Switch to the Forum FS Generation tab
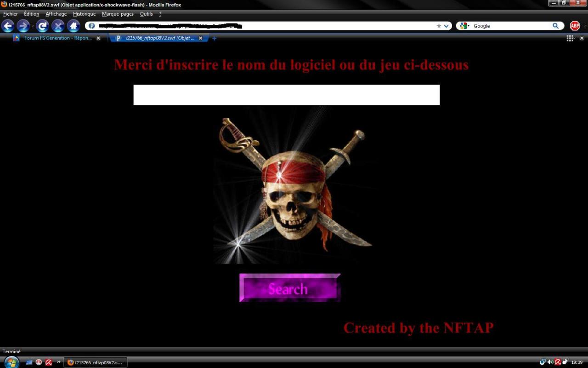588x368 pixels. coord(57,38)
